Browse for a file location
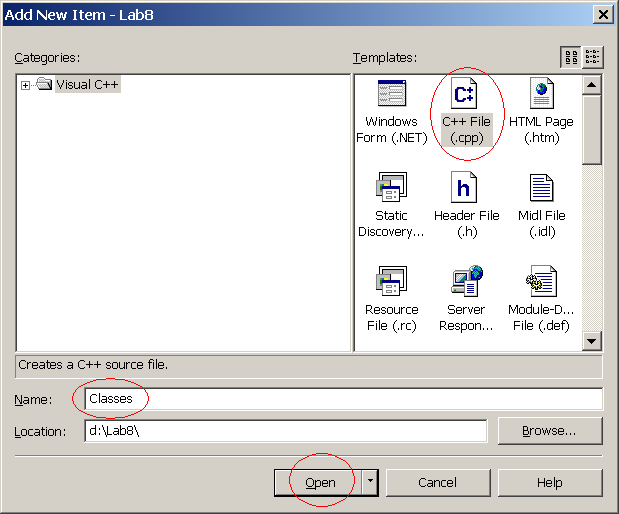619x514 pixels. point(550,431)
